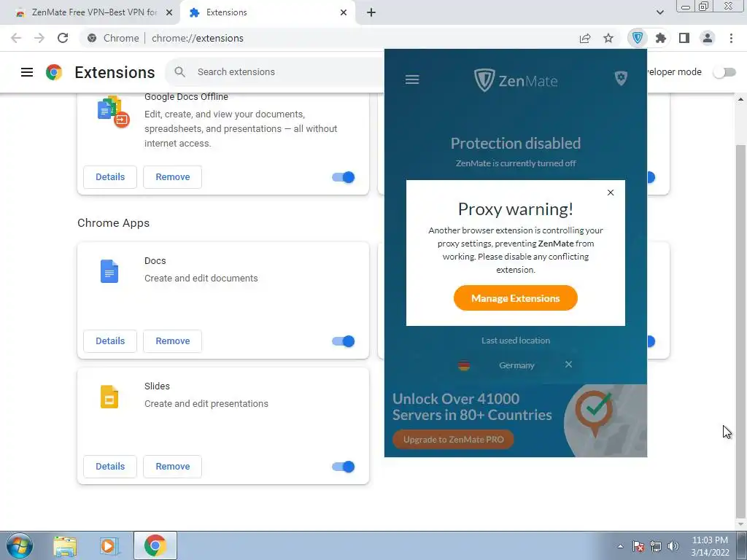
Task: Click the 'Protection disabled' status text
Action: pos(516,144)
